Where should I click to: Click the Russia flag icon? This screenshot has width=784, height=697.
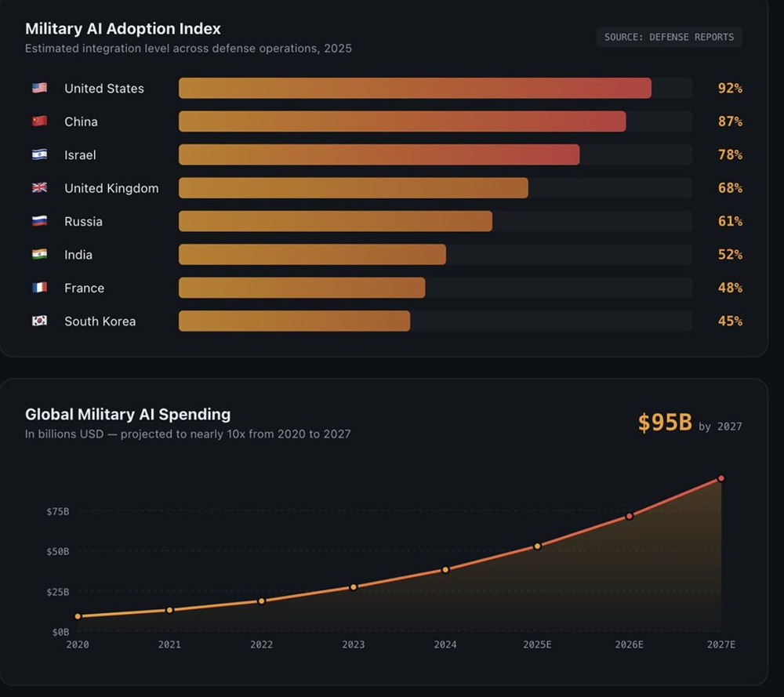39,221
